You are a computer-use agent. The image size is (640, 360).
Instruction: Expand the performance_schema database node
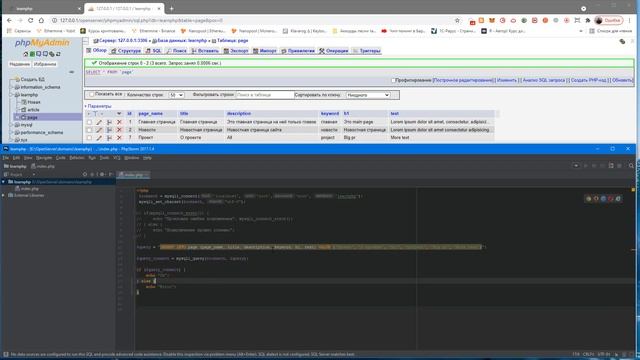(x=12, y=132)
